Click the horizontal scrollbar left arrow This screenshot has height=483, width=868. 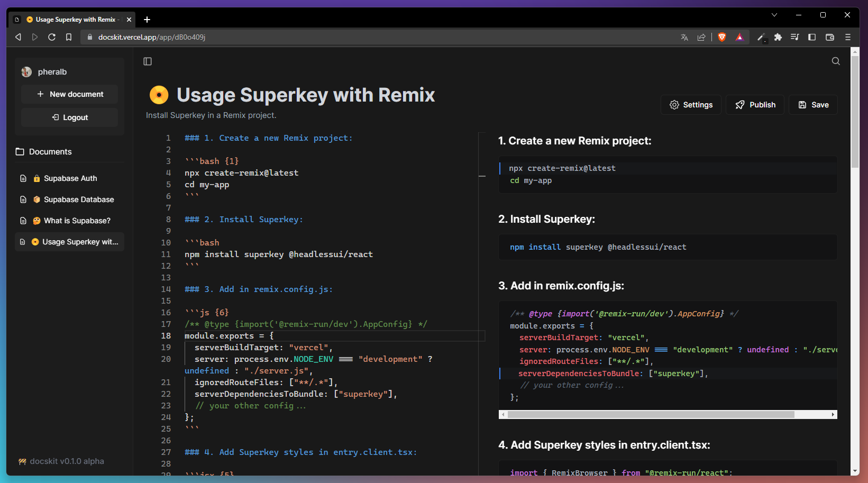coord(503,415)
